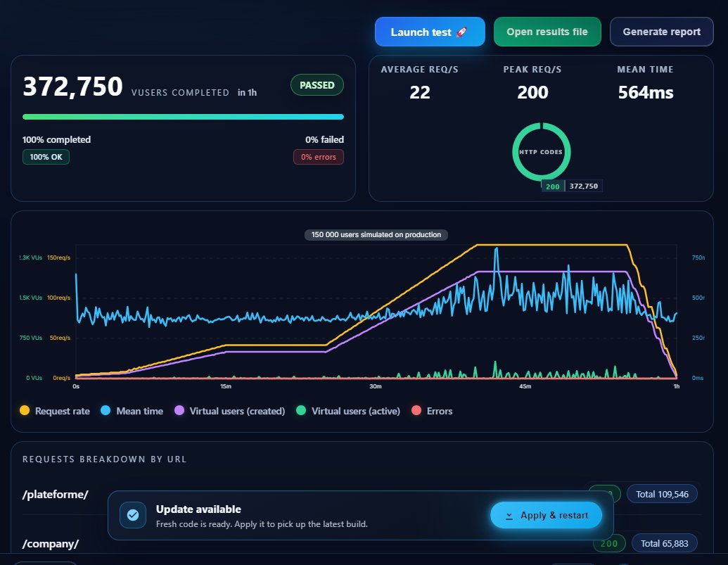This screenshot has width=728, height=565.
Task: Click the 45m label on chart time axis
Action: click(525, 386)
